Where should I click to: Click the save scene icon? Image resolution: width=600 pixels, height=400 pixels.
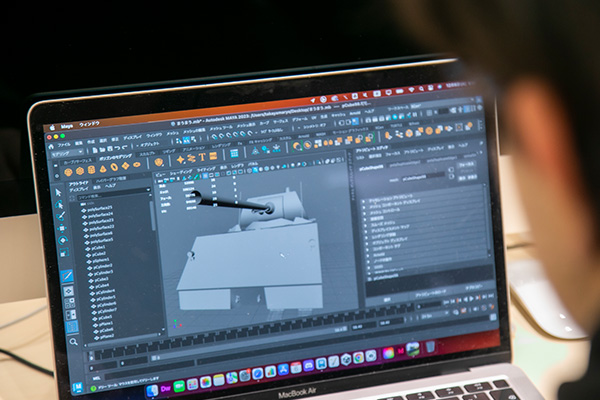click(x=110, y=148)
